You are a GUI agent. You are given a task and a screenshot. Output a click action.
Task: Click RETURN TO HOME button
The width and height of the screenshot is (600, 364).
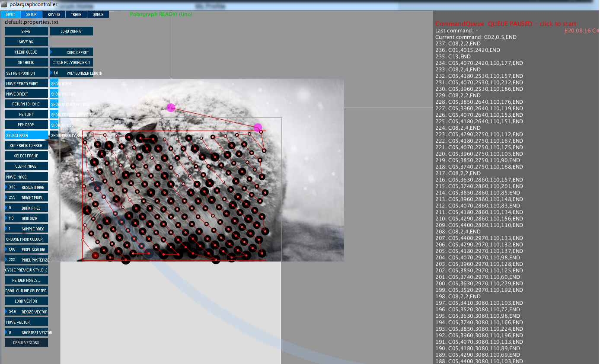[26, 104]
